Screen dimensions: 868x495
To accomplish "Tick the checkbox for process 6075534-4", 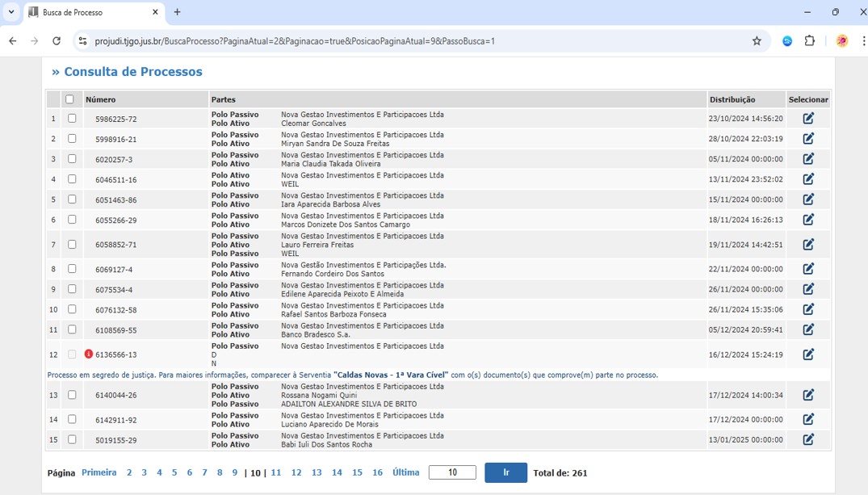I will click(x=72, y=289).
